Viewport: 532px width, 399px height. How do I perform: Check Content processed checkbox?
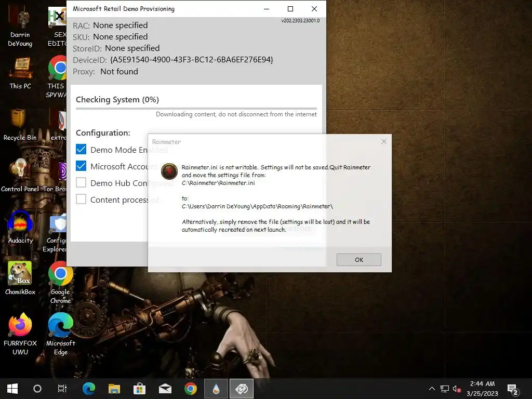pos(81,199)
